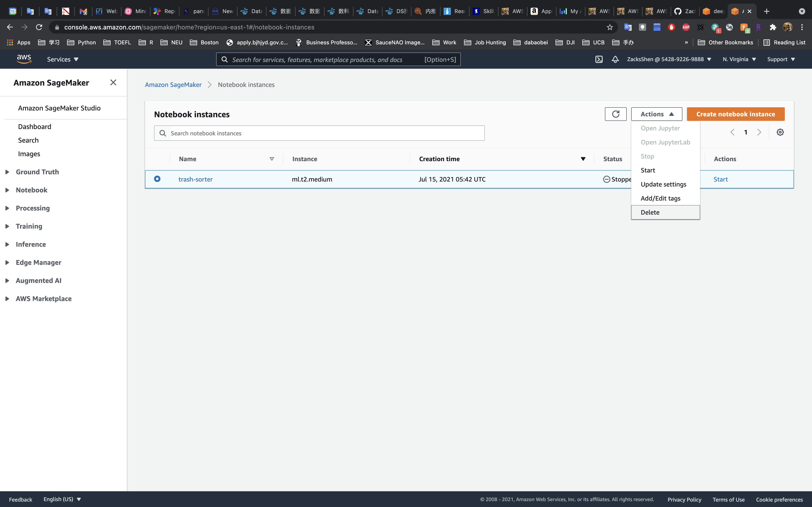This screenshot has width=812, height=507.
Task: Open table preferences gear icon
Action: tap(780, 132)
